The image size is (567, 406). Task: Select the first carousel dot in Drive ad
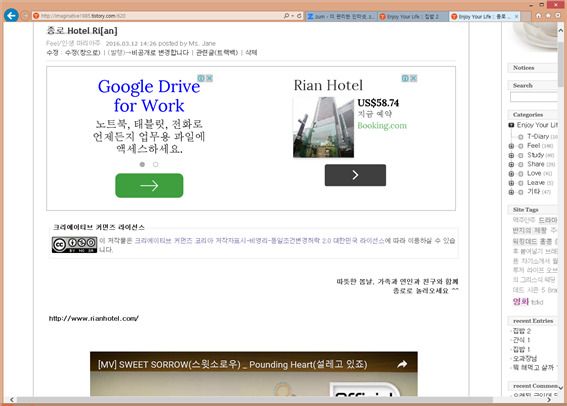click(x=142, y=164)
